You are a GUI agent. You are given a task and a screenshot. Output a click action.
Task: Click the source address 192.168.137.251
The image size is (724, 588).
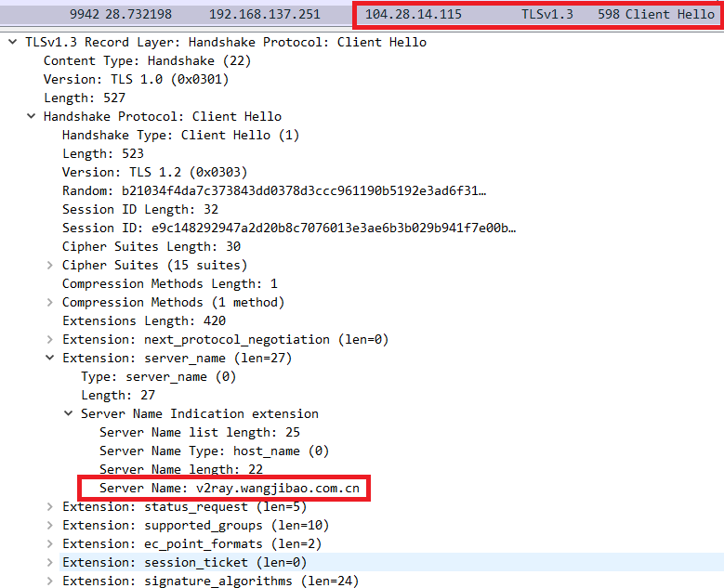265,14
